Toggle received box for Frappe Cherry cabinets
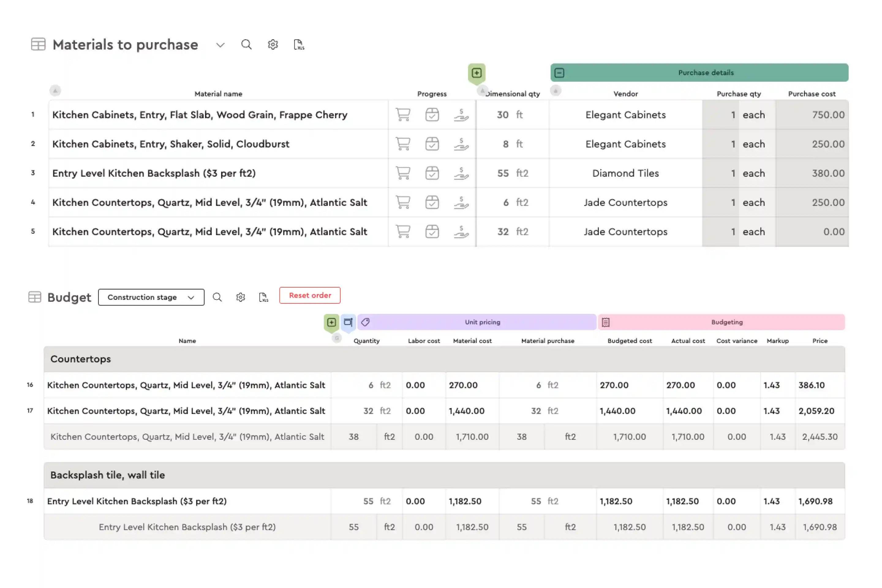882x588 pixels. [432, 115]
